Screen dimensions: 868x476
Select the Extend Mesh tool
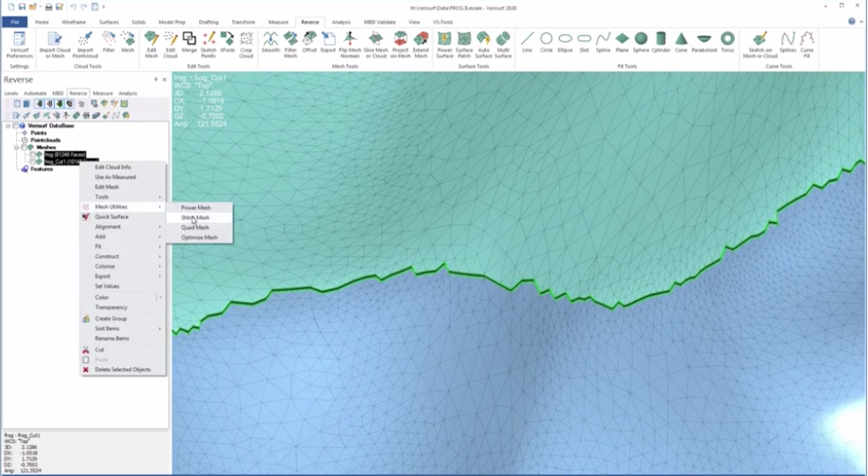421,44
